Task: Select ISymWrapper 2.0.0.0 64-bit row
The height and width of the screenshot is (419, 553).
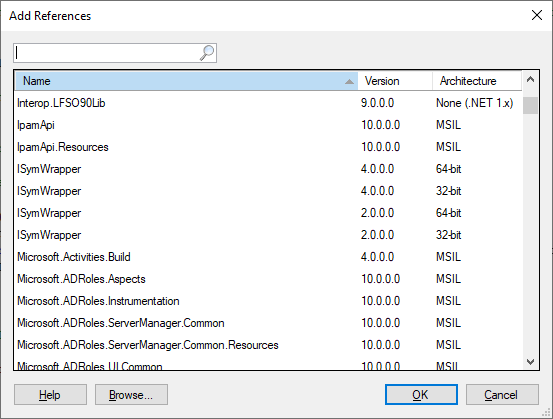Action: point(268,213)
